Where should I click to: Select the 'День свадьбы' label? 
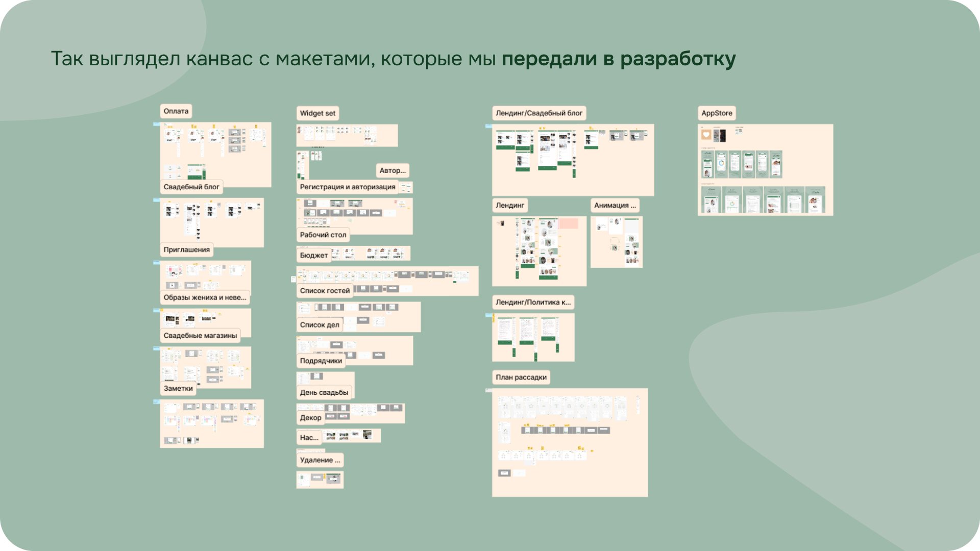[x=324, y=393]
